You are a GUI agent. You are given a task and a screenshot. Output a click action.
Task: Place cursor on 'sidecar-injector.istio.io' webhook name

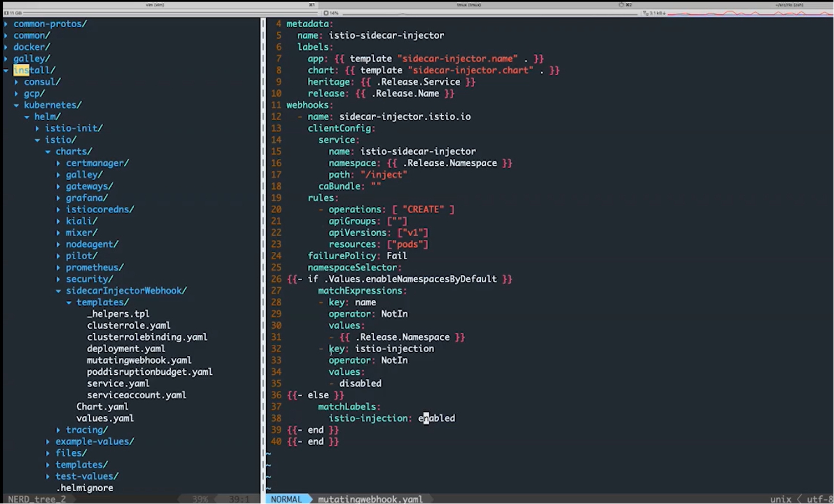click(x=405, y=117)
